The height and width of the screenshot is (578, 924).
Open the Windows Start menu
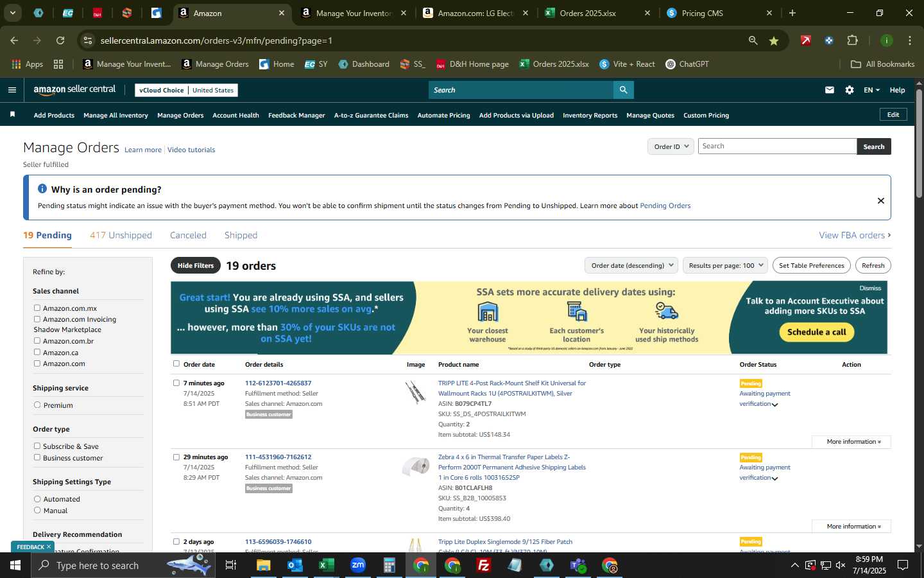(15, 565)
